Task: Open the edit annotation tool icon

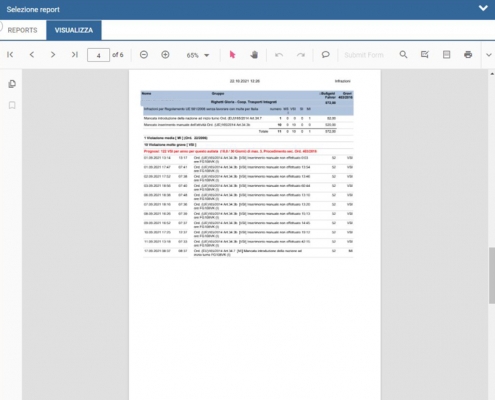Action: point(425,55)
